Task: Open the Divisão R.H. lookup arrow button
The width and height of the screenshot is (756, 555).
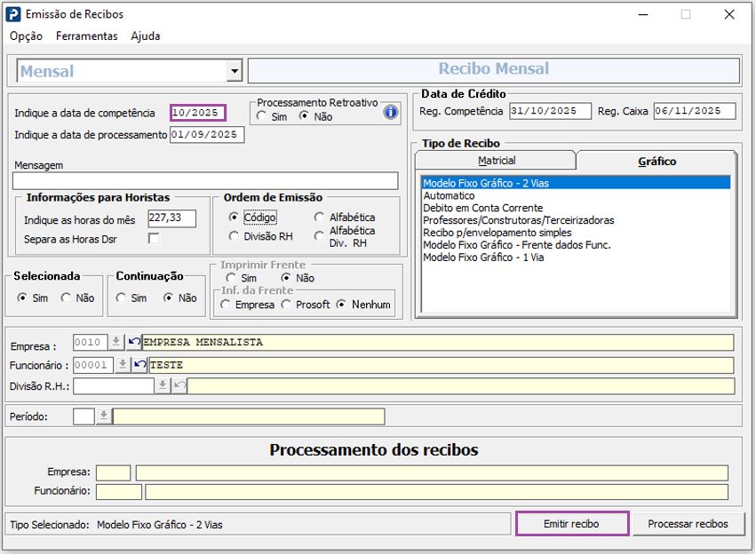Action: coord(163,385)
